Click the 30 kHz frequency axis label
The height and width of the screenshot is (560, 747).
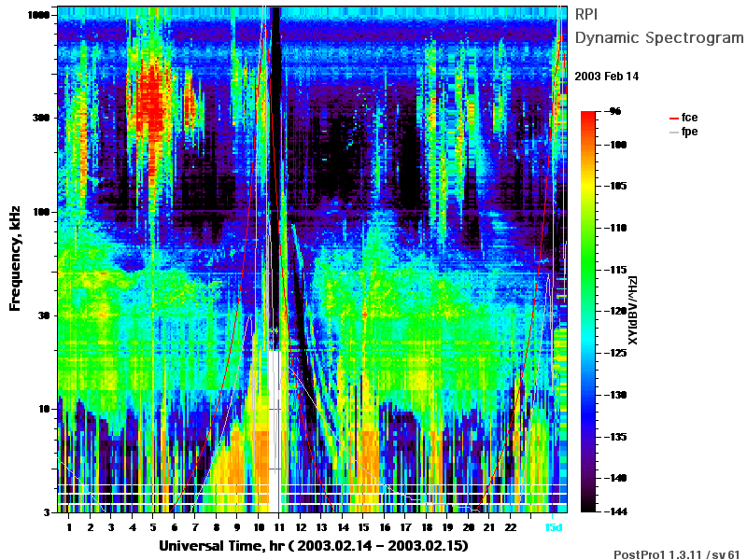click(44, 315)
